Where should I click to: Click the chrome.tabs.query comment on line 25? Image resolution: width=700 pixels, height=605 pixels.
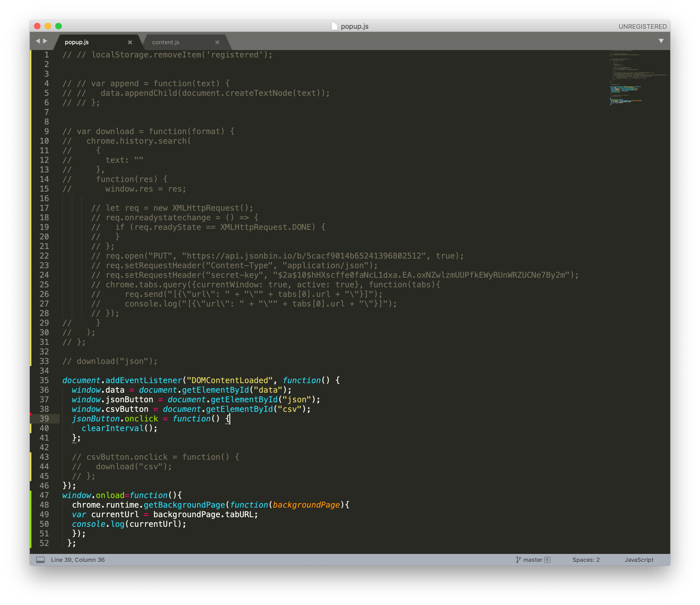265,285
